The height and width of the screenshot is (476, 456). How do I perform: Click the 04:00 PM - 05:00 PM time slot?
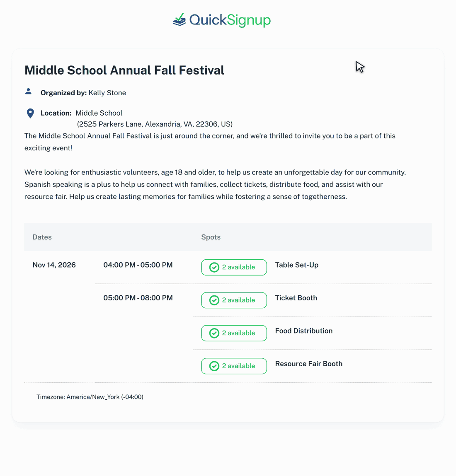click(138, 265)
